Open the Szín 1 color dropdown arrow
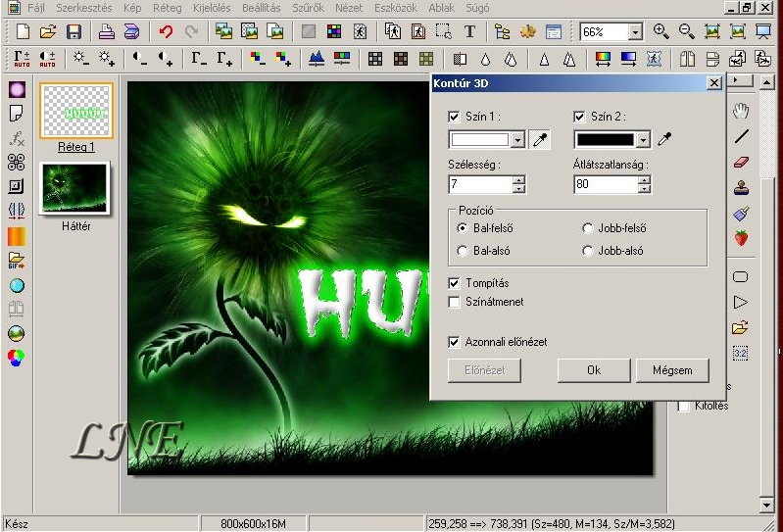Screen dimensions: 783x532 click(517, 140)
